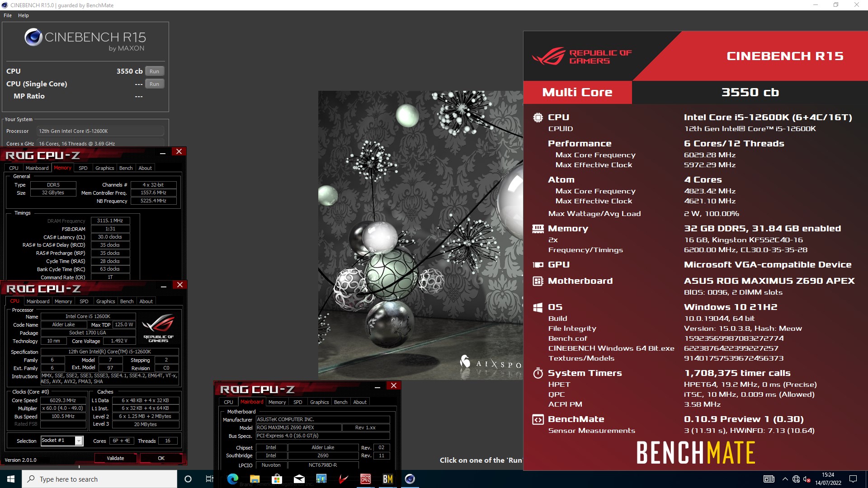868x488 pixels.
Task: Click the 3550 cb Multi Core score
Action: [750, 92]
